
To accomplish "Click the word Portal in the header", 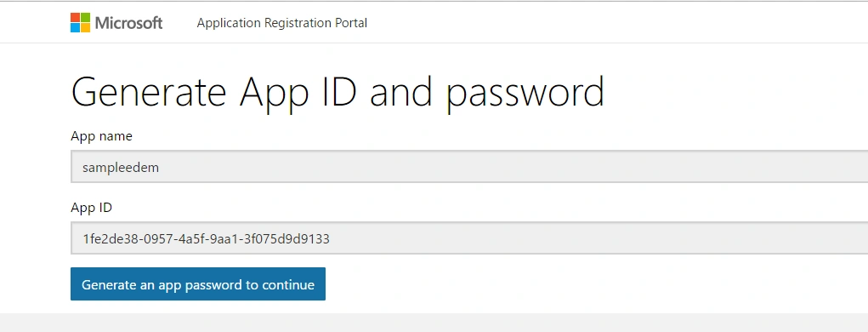I will click(x=351, y=23).
